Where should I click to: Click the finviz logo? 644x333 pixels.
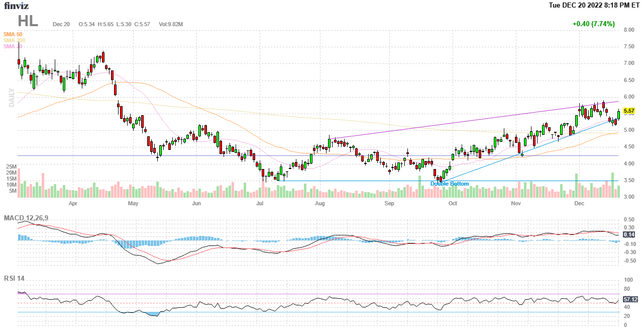click(16, 6)
